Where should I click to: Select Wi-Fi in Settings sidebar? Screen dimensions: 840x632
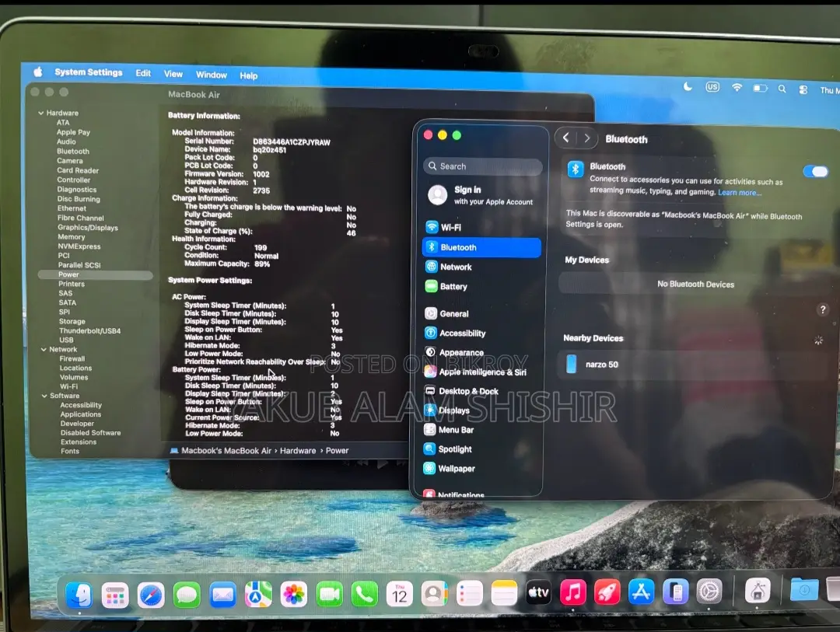(481, 228)
